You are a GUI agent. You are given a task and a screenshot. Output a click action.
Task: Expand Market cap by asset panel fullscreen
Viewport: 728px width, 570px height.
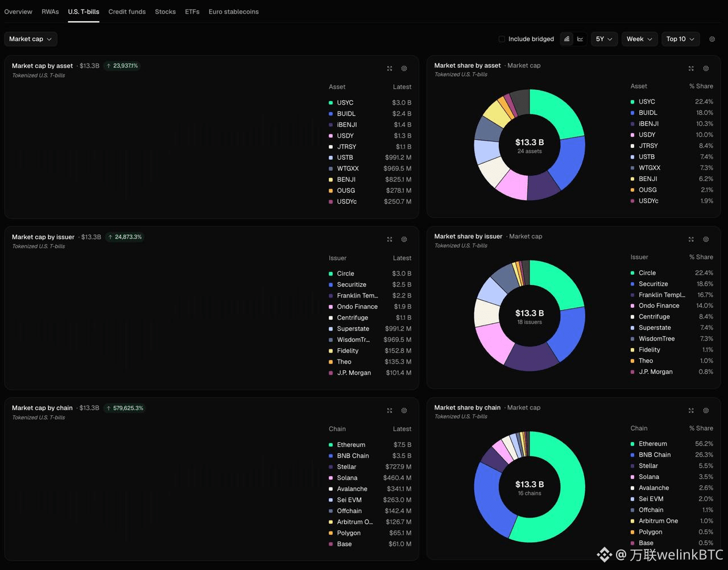[x=390, y=68]
